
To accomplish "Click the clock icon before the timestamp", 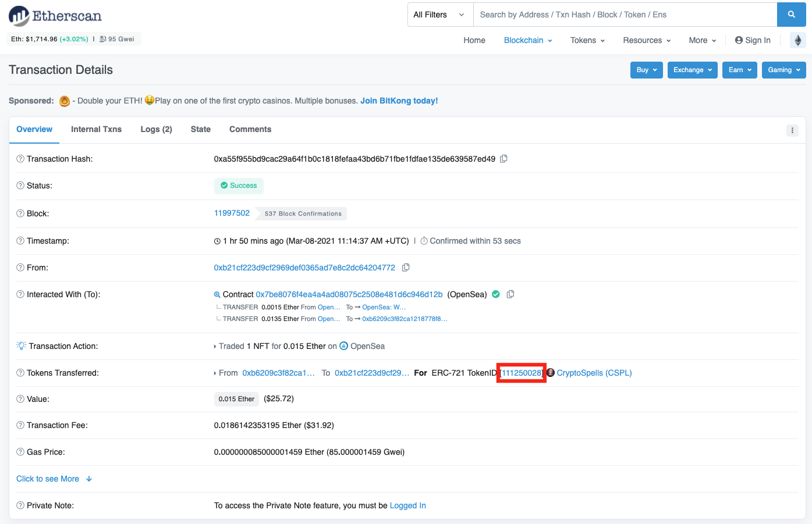I will tap(217, 241).
